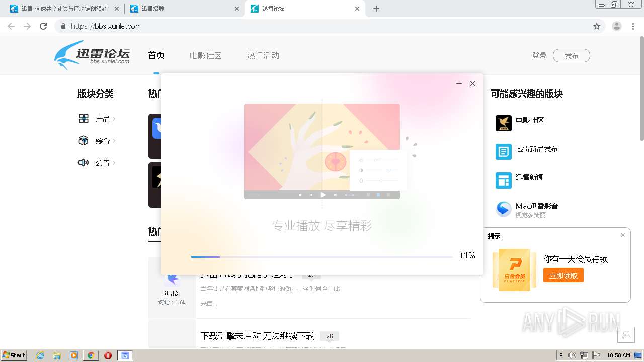Click the Start button
Viewport: 644px width, 362px height.
[14, 355]
